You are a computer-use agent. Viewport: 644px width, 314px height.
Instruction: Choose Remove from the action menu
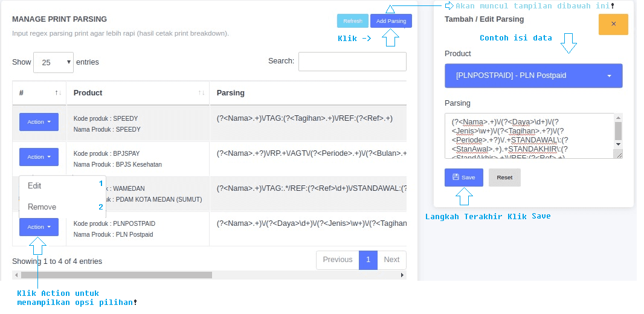point(42,207)
